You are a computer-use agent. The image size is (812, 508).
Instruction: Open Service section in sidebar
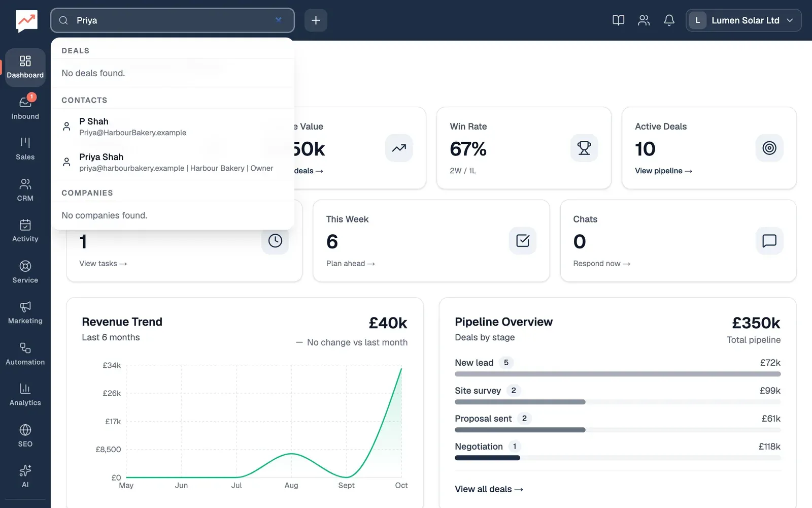coord(25,272)
